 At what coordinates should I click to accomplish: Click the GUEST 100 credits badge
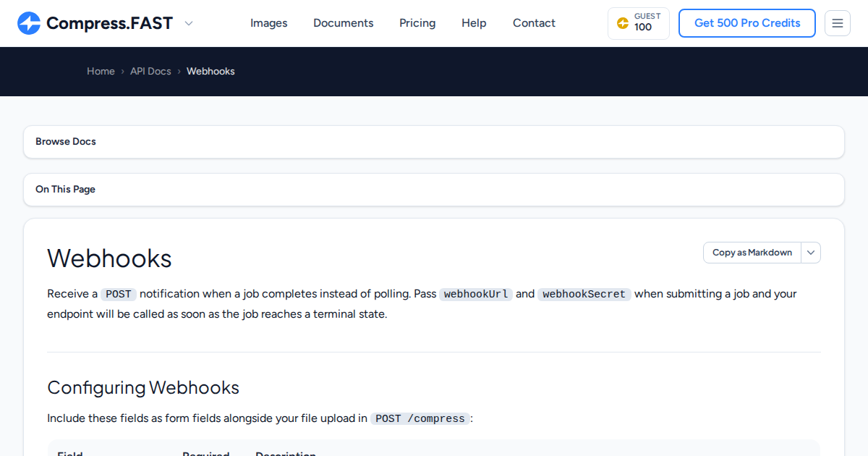pos(639,23)
